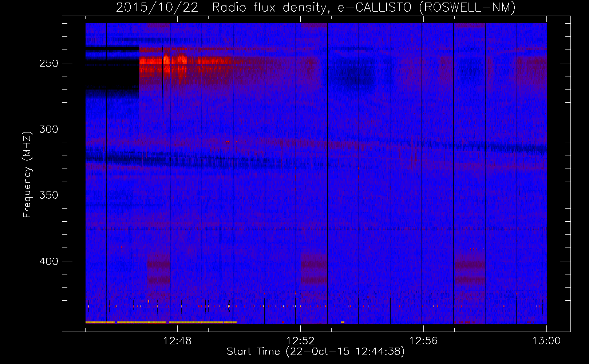Click the '250' frequency axis label
This screenshot has width=589, height=364.
(49, 63)
